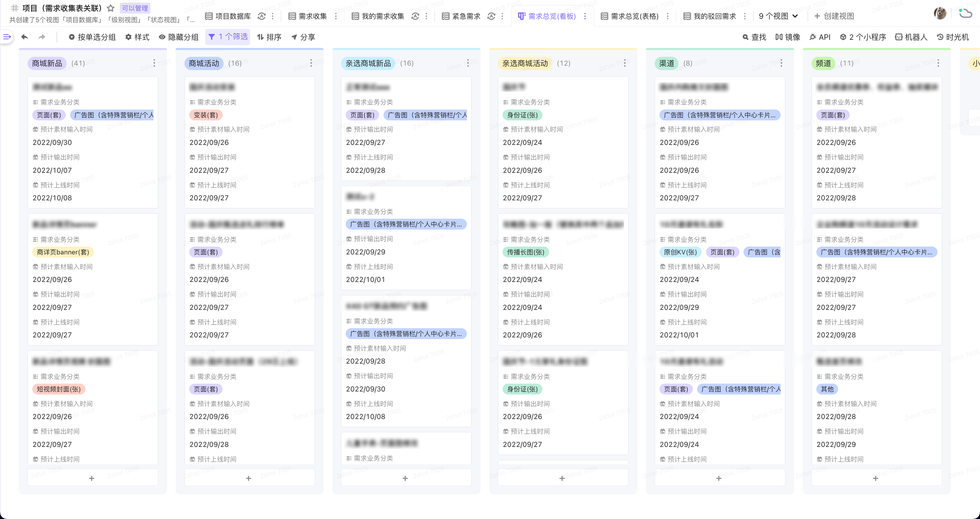This screenshot has width=980, height=519.
Task: Open 按单选分组 grouping option
Action: [x=92, y=37]
